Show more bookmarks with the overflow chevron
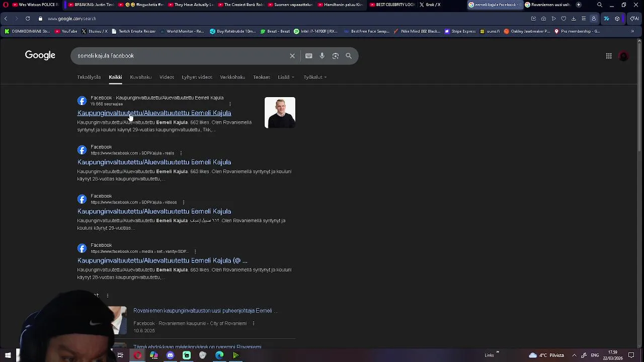This screenshot has width=644, height=362. pyautogui.click(x=632, y=31)
